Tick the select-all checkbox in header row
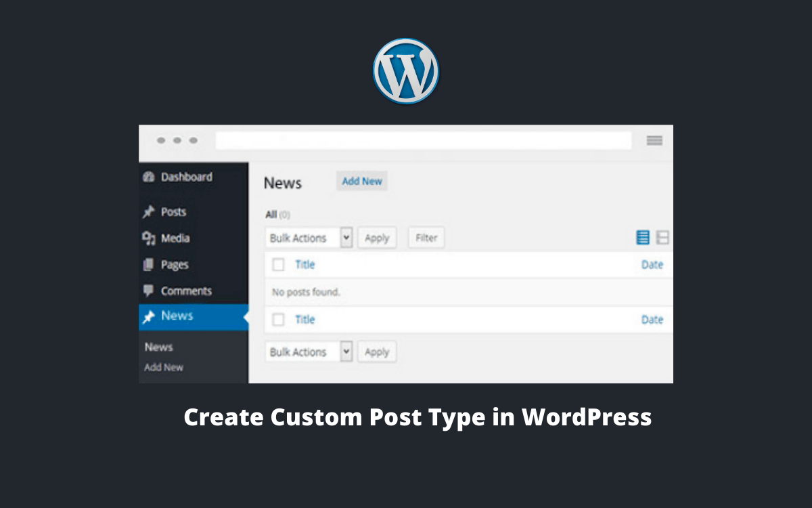The image size is (812, 508). point(278,265)
